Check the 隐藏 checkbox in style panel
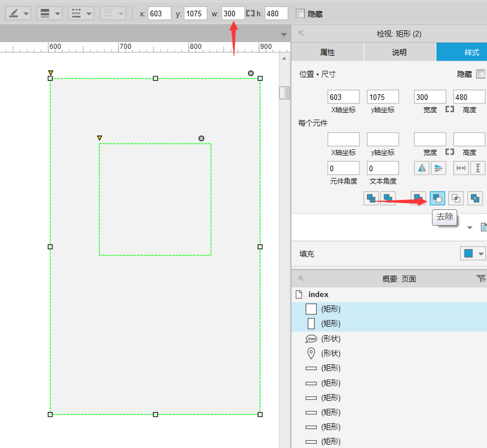The image size is (487, 448). pyautogui.click(x=480, y=74)
